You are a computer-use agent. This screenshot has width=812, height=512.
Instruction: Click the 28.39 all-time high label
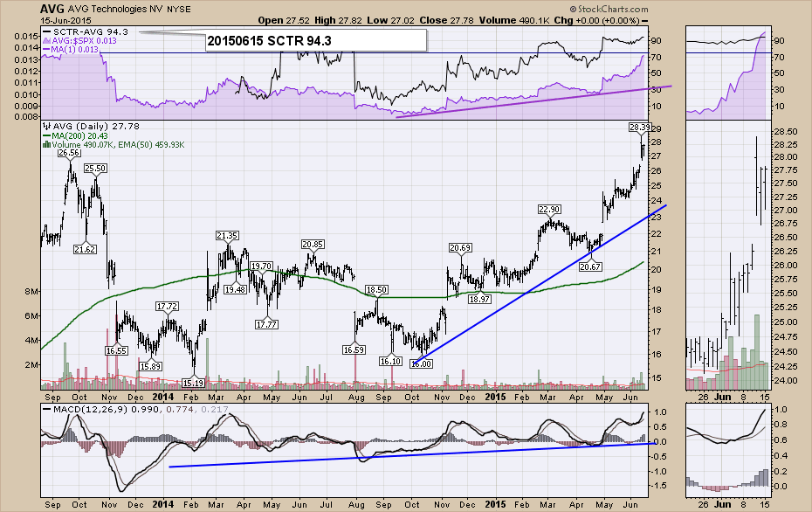[x=639, y=127]
